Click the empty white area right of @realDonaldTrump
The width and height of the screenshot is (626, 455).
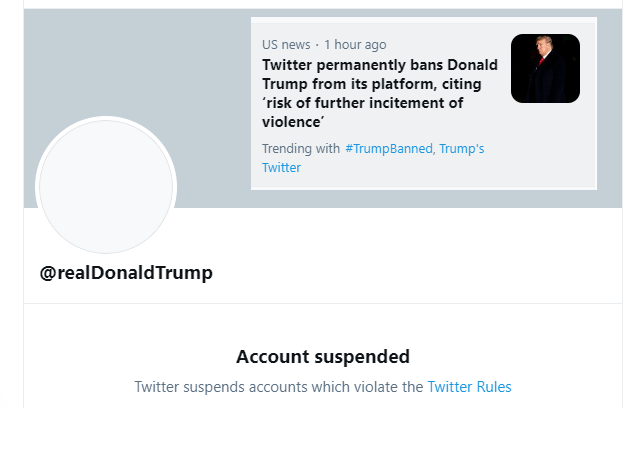[x=420, y=273]
